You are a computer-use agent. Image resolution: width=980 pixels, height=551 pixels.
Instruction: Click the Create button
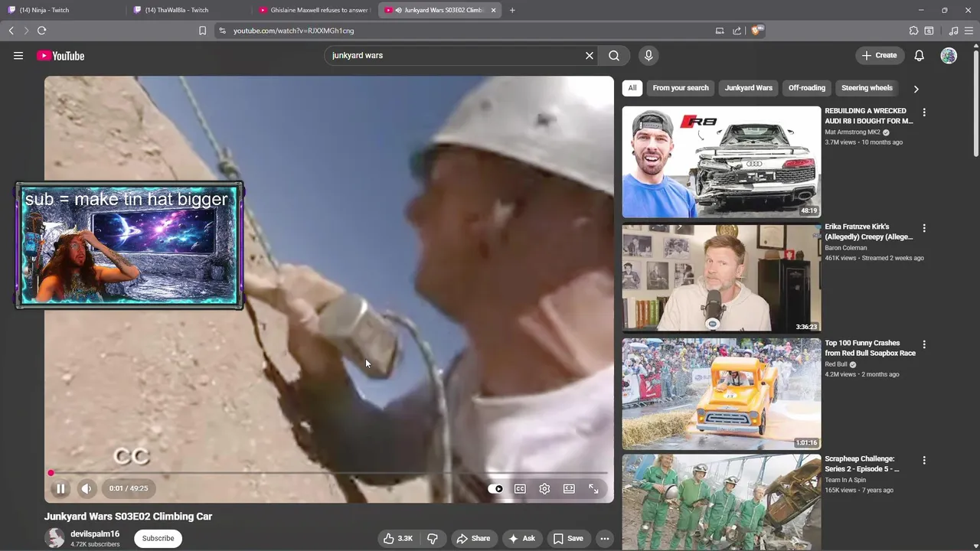(x=879, y=55)
